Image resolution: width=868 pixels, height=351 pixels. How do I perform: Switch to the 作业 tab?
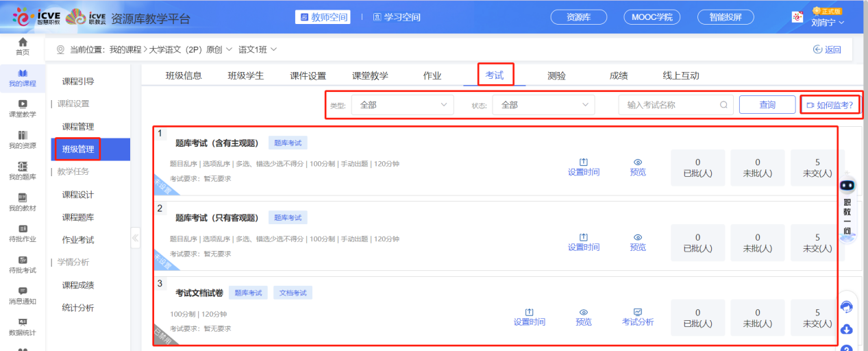tap(432, 75)
